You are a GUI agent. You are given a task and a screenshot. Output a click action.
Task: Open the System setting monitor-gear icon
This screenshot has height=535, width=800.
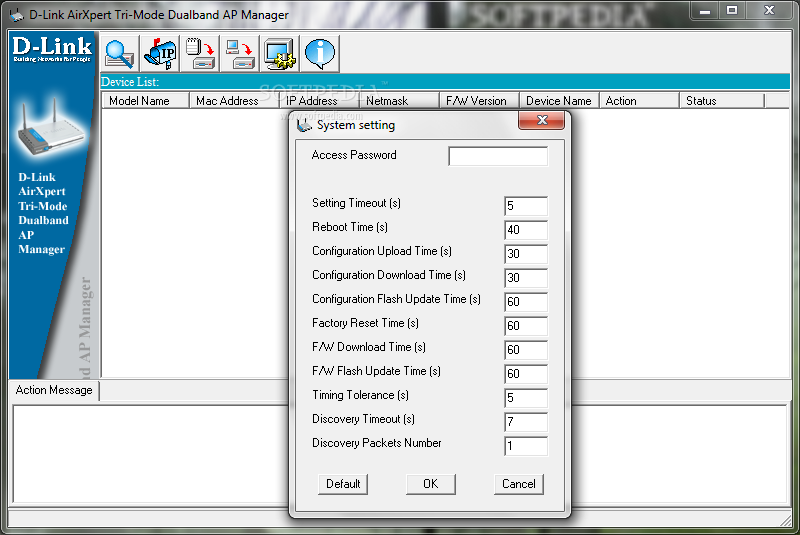[x=280, y=54]
